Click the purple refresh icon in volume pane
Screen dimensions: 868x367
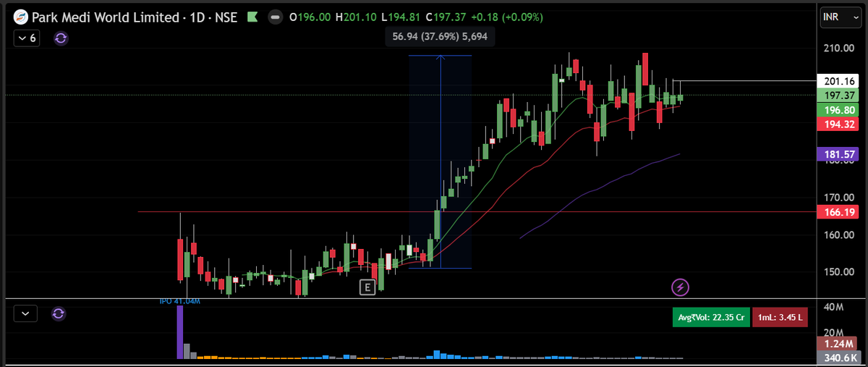(59, 313)
